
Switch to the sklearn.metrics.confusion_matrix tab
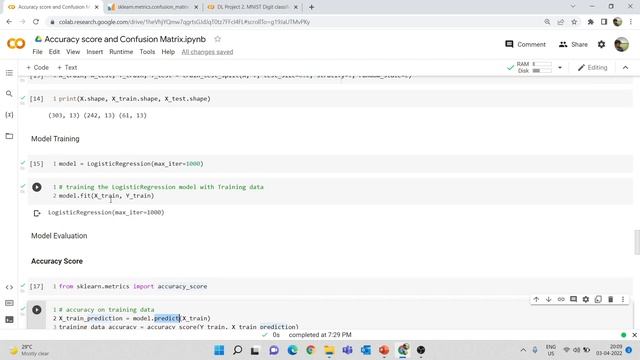pos(153,7)
